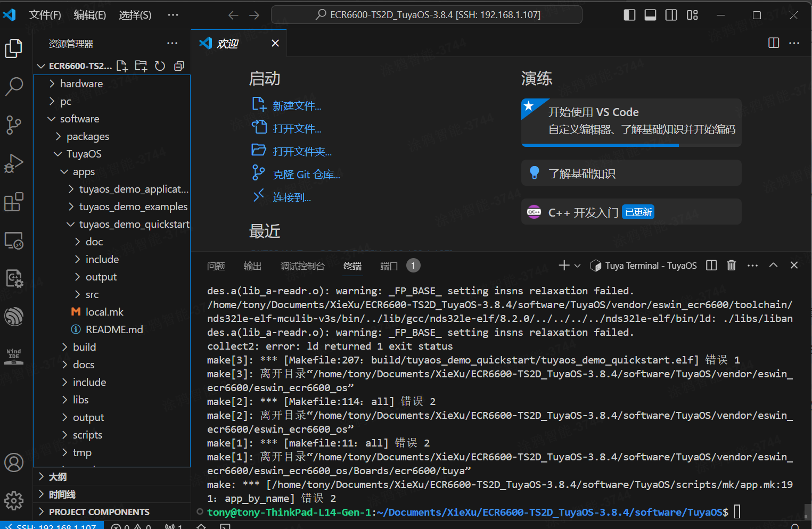
Task: Open the new terminal profile dropdown arrow
Action: click(577, 266)
